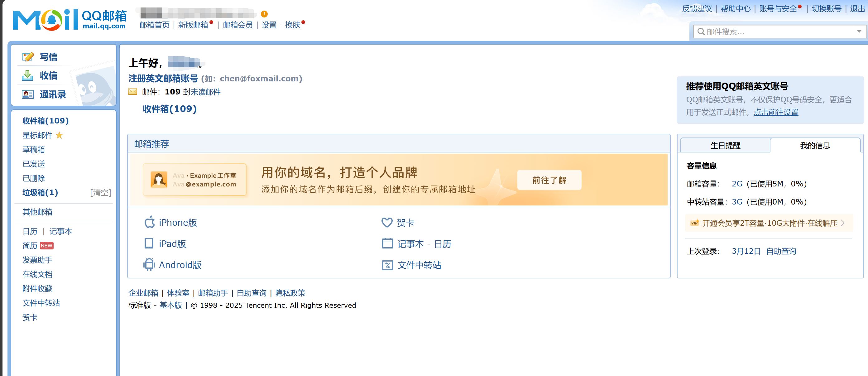Screen dimensions: 868x376
Task: Click the star icon beside 星标邮件
Action: 59,135
